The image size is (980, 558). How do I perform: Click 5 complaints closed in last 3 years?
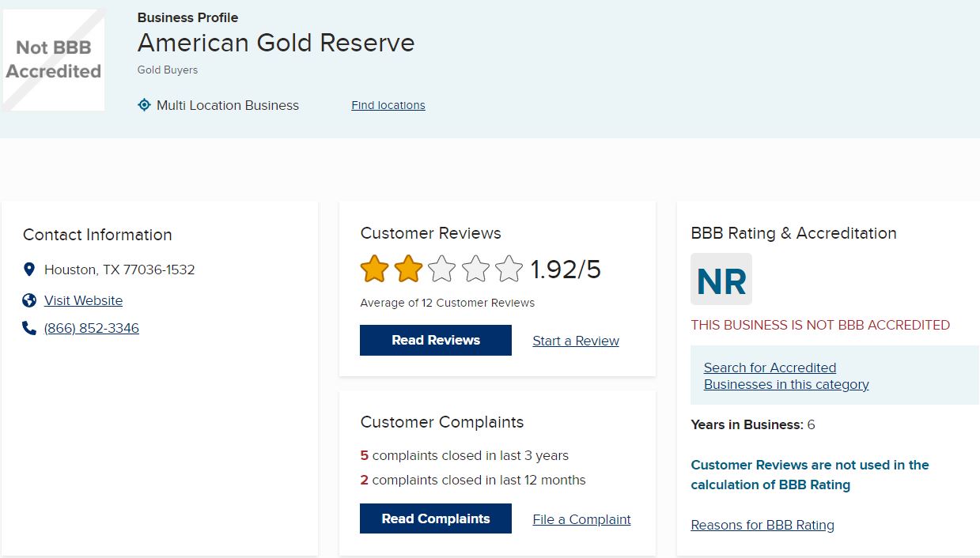464,455
